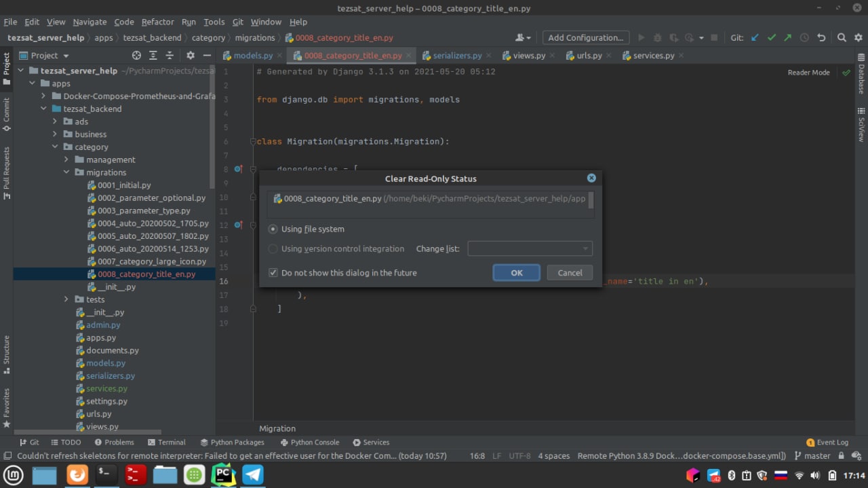Viewport: 868px width, 488px height.
Task: Open the user account dropdown in toolbar
Action: click(x=524, y=38)
